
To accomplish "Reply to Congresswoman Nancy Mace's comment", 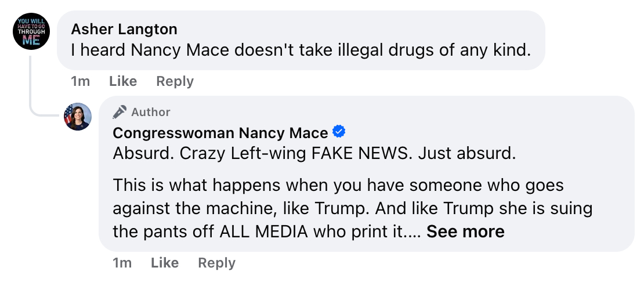I will [216, 263].
